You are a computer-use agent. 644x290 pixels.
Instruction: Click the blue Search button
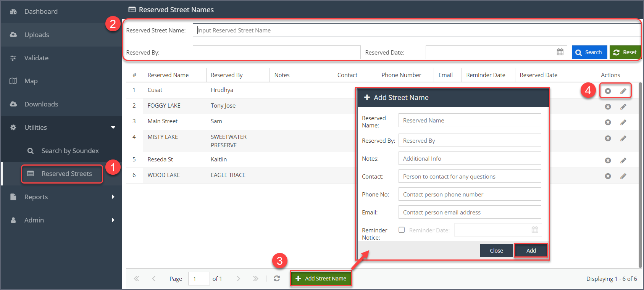pos(589,52)
